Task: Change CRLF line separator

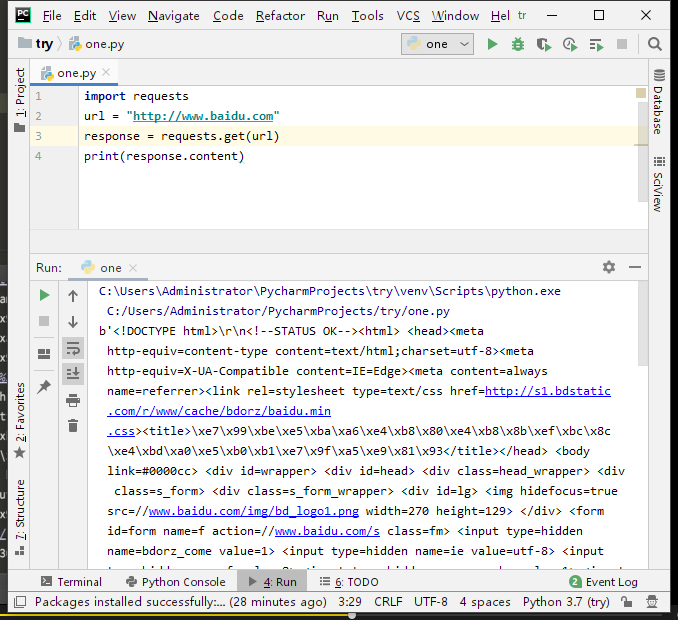Action: click(x=388, y=602)
